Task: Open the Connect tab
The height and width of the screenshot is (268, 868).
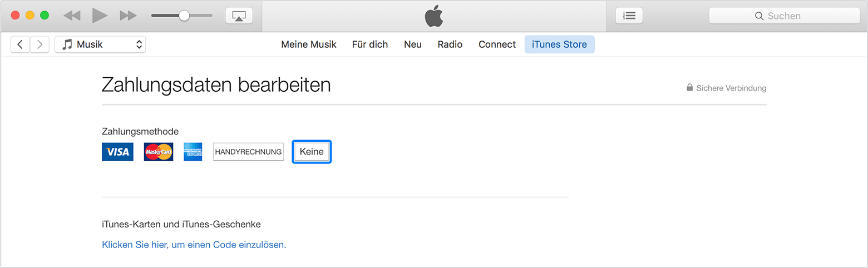Action: click(497, 44)
